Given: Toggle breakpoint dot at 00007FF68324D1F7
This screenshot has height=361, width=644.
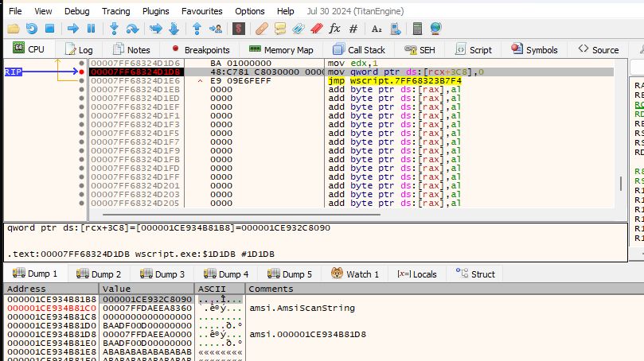Looking at the screenshot, I should point(81,142).
